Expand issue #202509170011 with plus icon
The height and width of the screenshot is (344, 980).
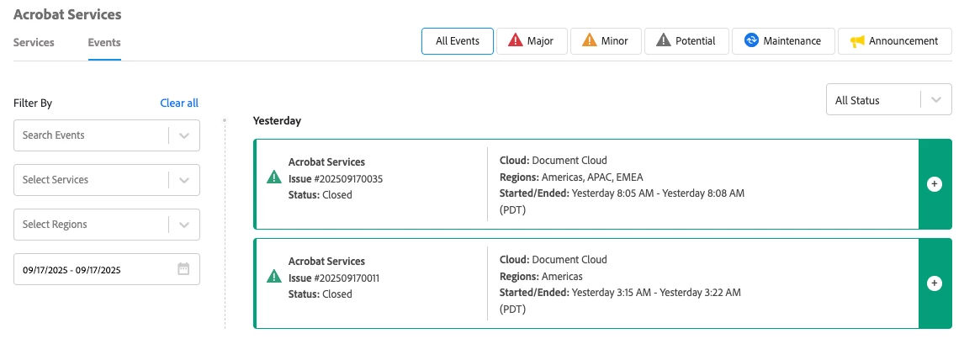click(934, 283)
